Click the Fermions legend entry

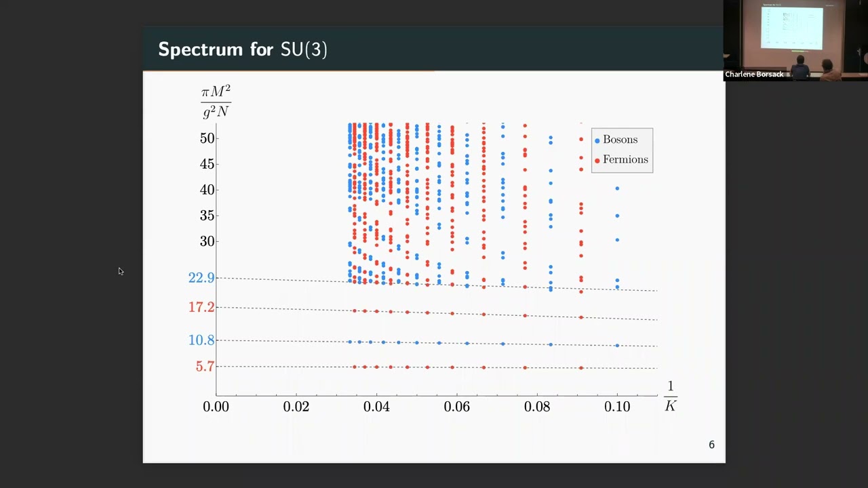(625, 160)
